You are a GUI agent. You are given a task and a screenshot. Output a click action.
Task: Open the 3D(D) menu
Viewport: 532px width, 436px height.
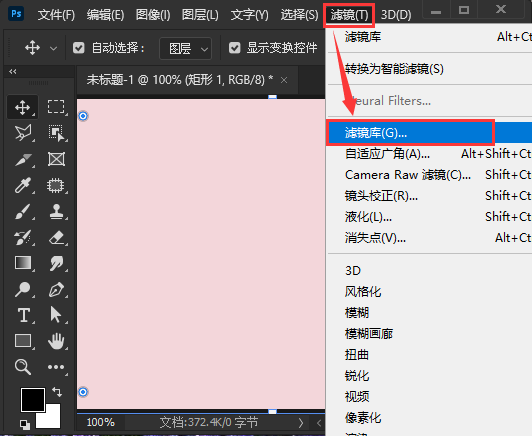396,15
